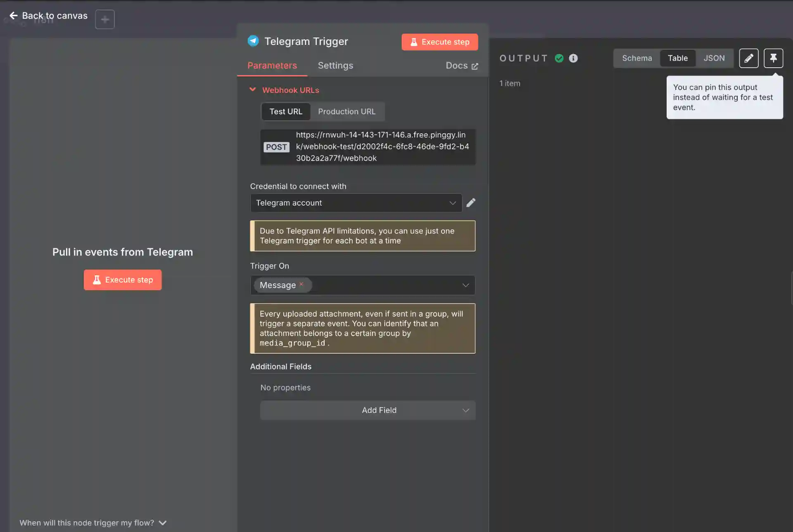793x532 pixels.
Task: Click the external link icon beside Docs
Action: [475, 66]
